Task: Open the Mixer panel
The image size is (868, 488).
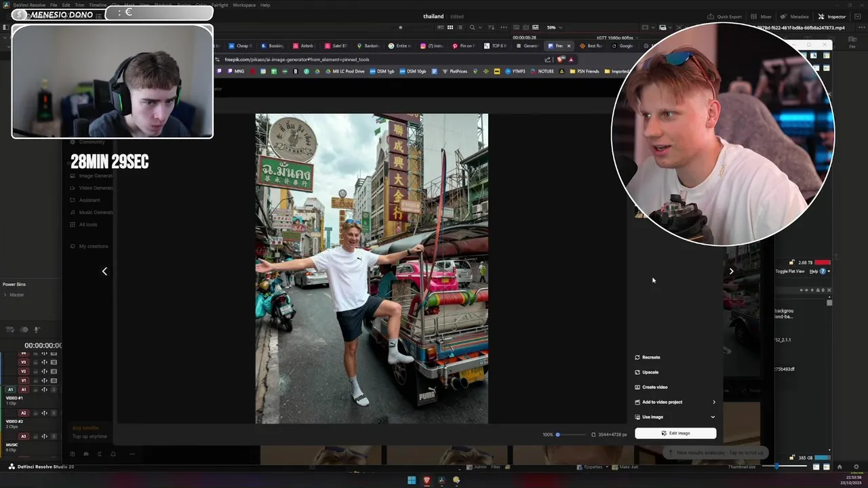Action: (x=762, y=16)
